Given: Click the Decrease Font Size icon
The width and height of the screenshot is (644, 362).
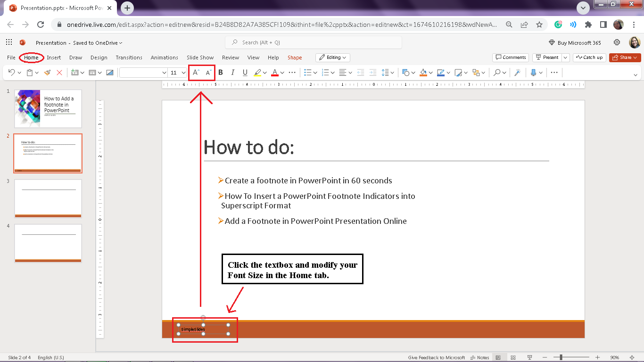Looking at the screenshot, I should point(207,72).
